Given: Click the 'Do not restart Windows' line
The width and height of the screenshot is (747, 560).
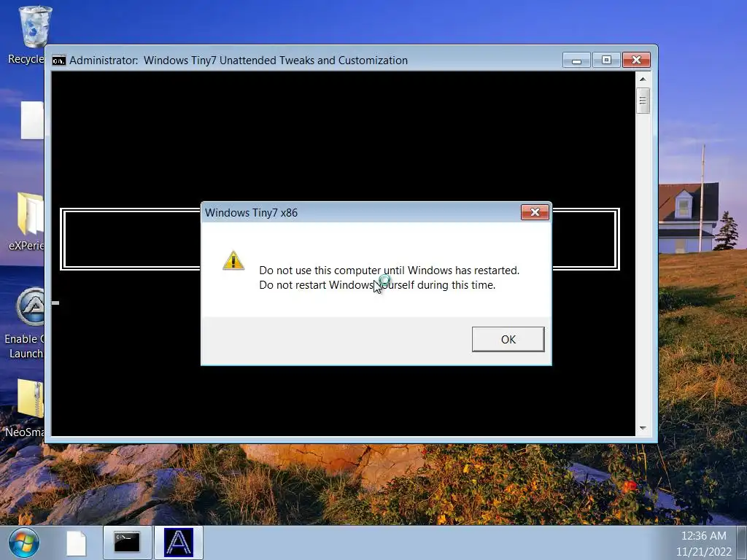Looking at the screenshot, I should tap(377, 285).
